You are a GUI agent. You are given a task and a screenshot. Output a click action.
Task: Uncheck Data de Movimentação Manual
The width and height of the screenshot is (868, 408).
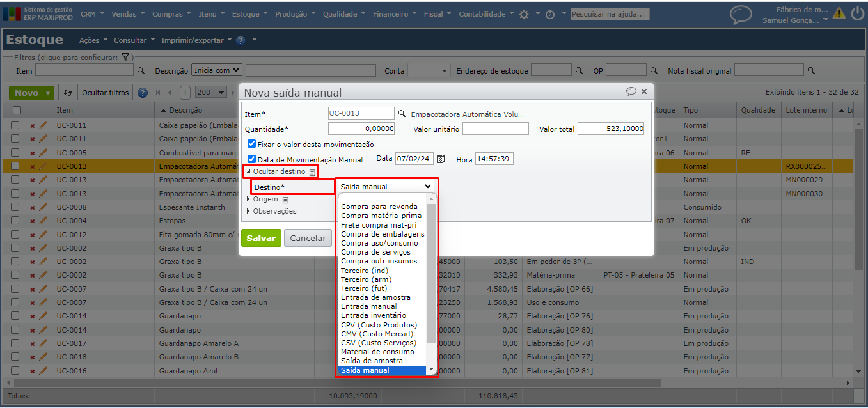tap(252, 159)
